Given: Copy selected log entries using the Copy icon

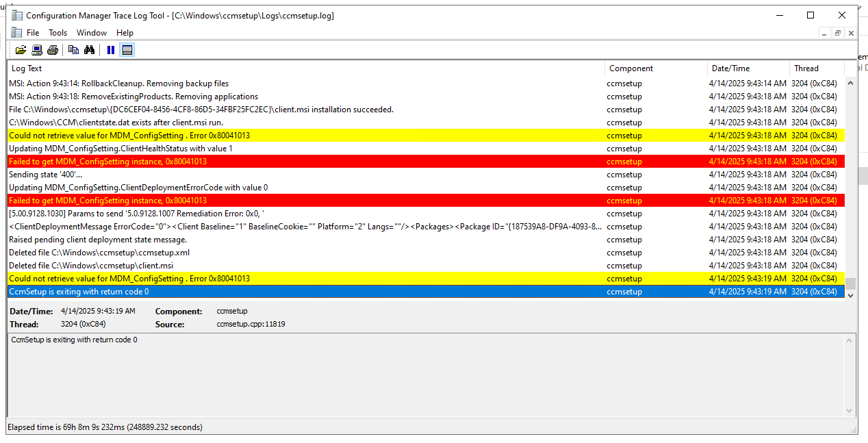Looking at the screenshot, I should (73, 49).
